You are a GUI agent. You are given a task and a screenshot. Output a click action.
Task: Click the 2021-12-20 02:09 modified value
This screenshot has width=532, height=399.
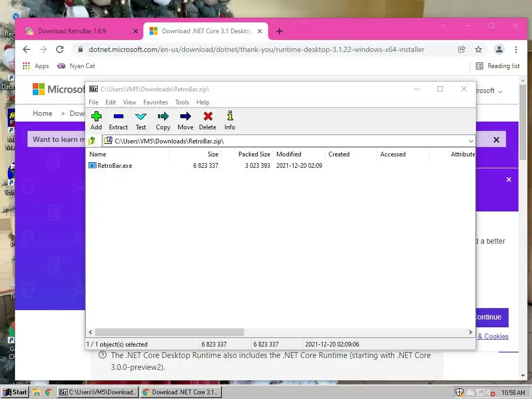tap(299, 166)
